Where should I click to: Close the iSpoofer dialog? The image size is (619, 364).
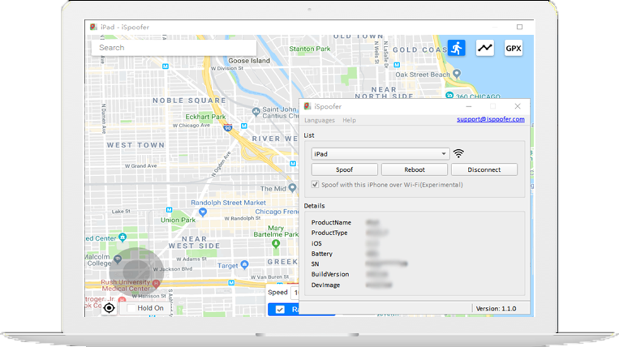[518, 107]
